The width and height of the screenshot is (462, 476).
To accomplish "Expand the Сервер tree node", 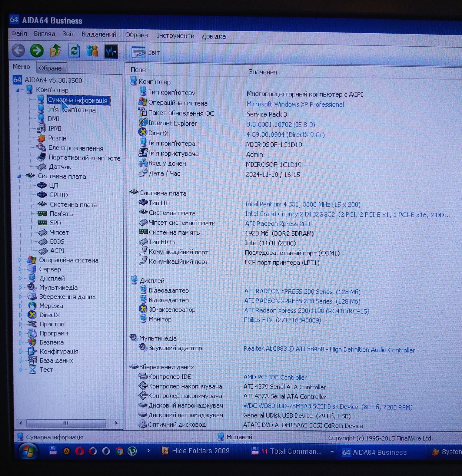I will click(20, 269).
